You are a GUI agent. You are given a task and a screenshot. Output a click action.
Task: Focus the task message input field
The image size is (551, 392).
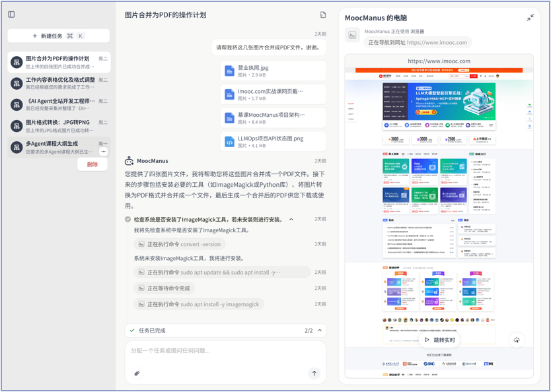[x=225, y=350]
